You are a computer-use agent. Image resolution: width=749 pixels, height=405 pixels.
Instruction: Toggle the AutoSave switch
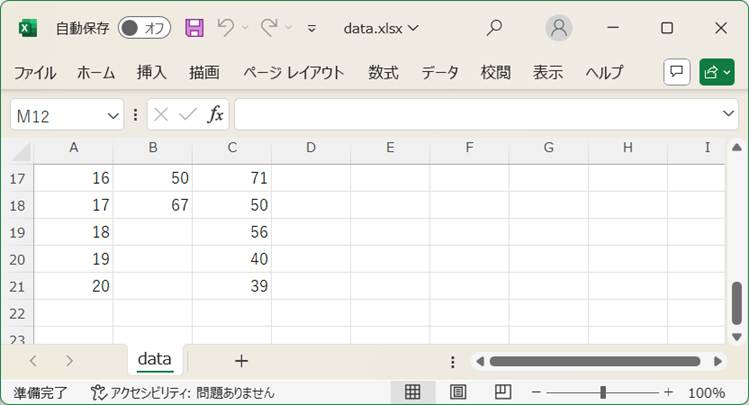coord(145,28)
